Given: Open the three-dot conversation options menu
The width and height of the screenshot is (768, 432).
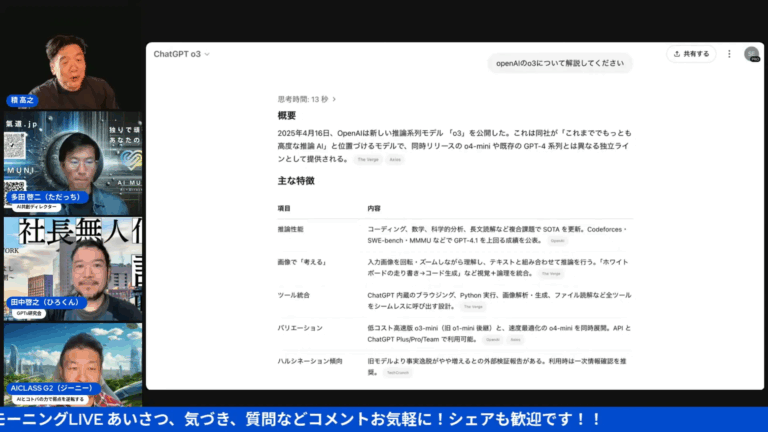Looking at the screenshot, I should pyautogui.click(x=729, y=54).
